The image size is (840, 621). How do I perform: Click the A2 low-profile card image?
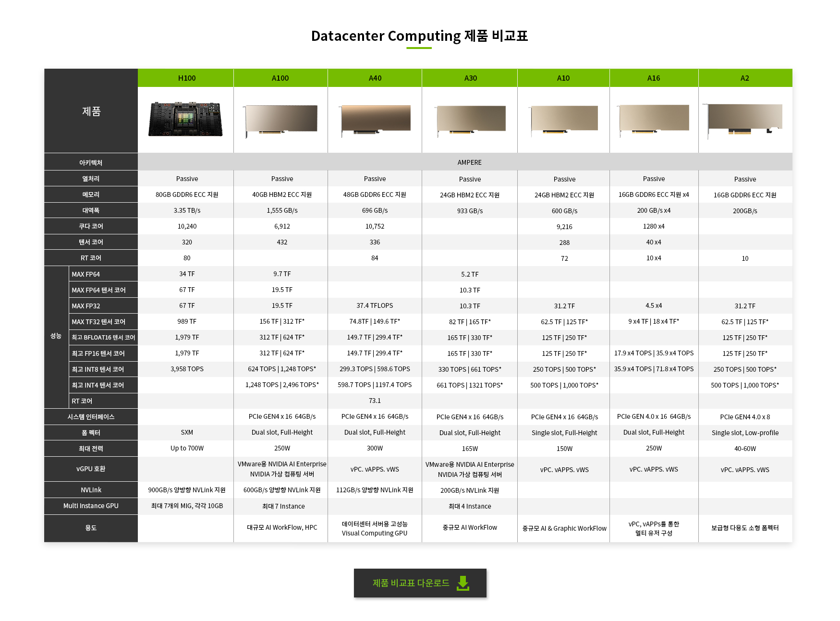[743, 121]
